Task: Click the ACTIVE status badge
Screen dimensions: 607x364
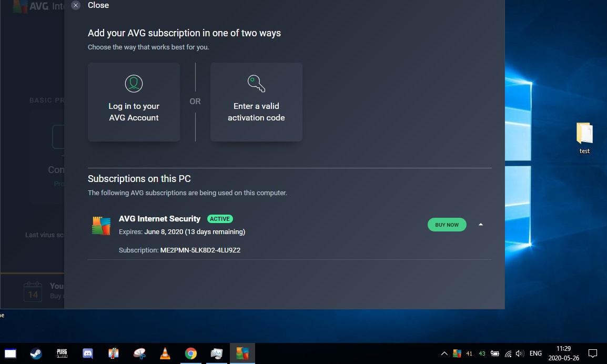Action: click(x=220, y=219)
